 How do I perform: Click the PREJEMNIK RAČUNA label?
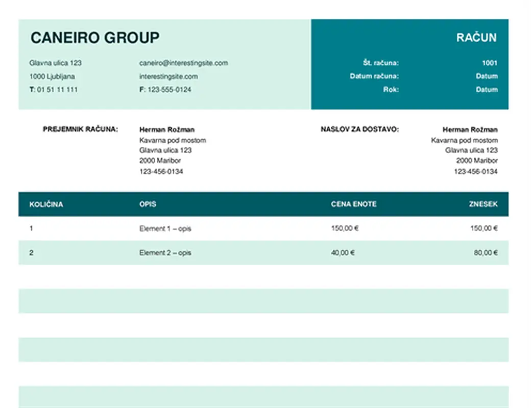(80, 129)
